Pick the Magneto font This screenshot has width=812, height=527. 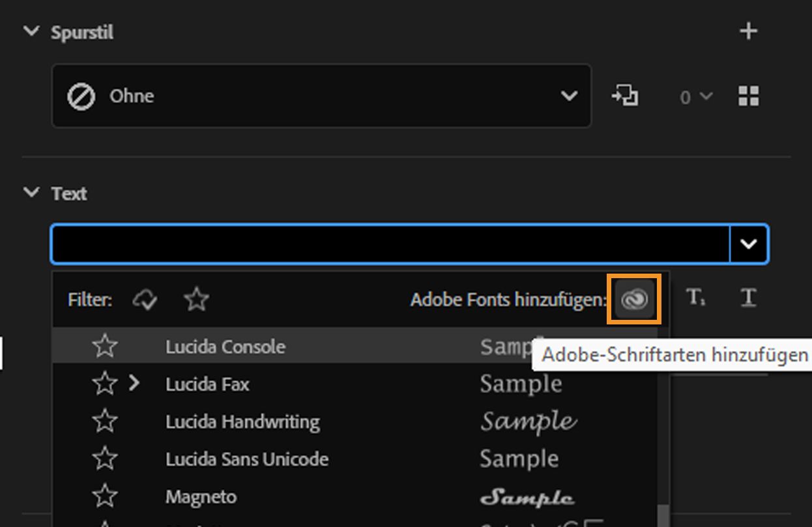click(201, 497)
